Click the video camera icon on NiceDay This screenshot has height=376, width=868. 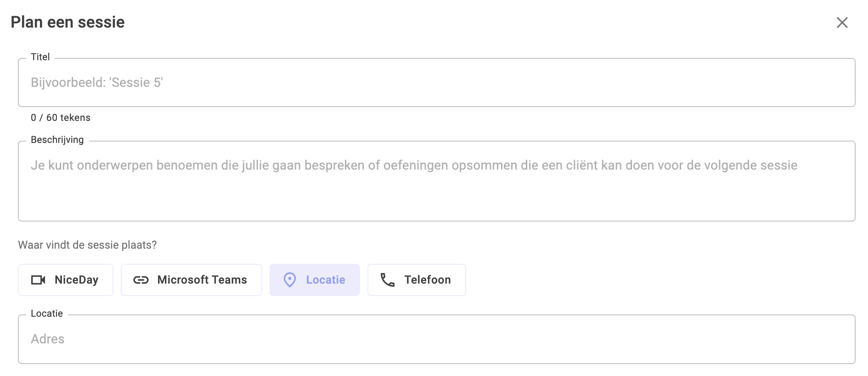coord(38,280)
